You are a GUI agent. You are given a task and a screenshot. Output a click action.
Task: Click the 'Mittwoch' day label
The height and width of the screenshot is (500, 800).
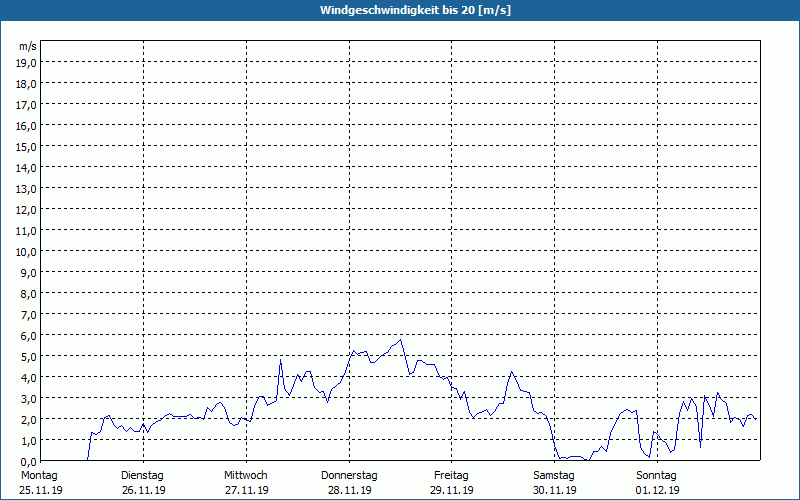246,476
